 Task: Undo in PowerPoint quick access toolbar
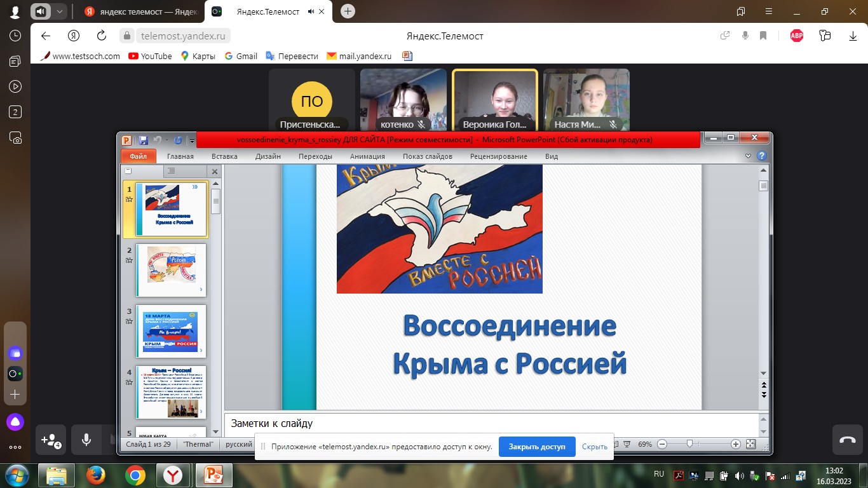(158, 140)
